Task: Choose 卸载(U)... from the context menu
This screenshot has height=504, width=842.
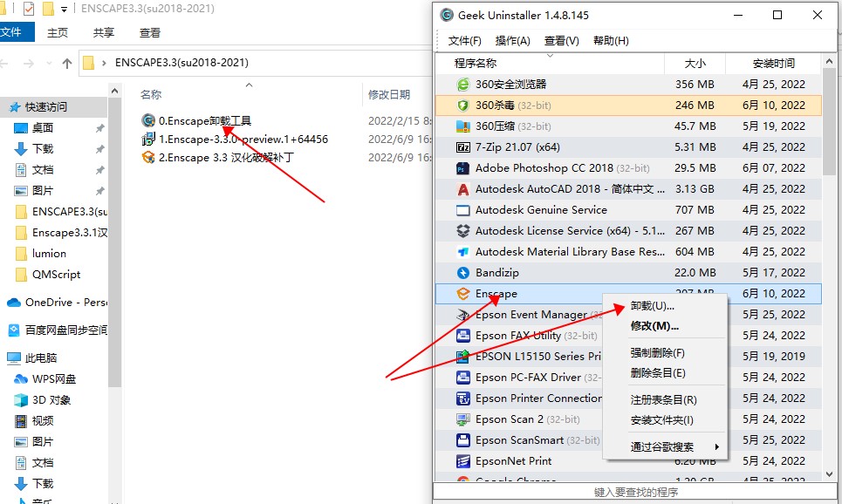Action: coord(652,307)
